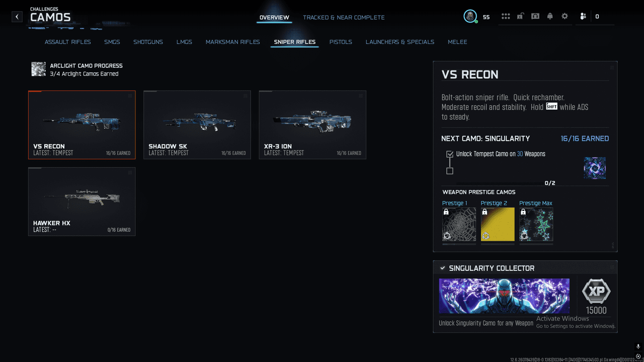This screenshot has height=362, width=644.
Task: Open the player profile avatar
Action: 470,17
